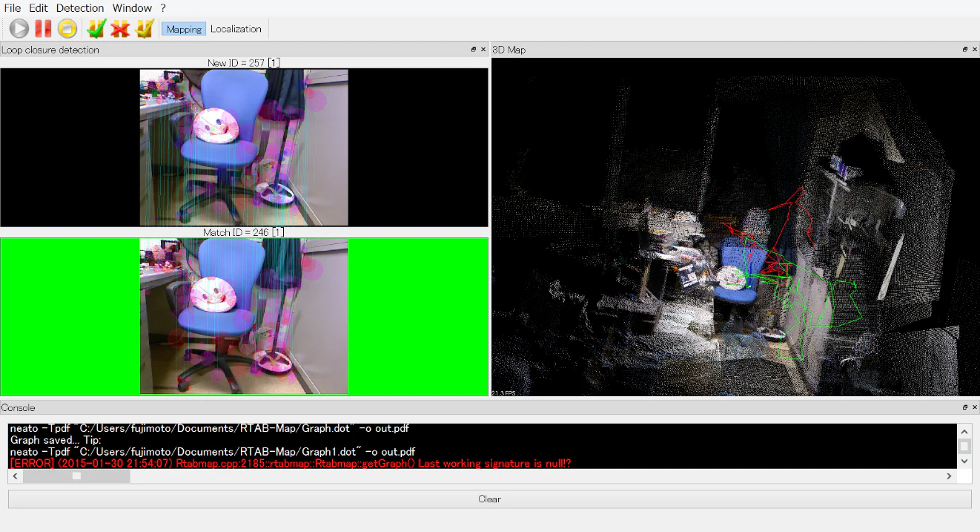Close the Console panel
The width and height of the screenshot is (980, 532).
[x=975, y=407]
